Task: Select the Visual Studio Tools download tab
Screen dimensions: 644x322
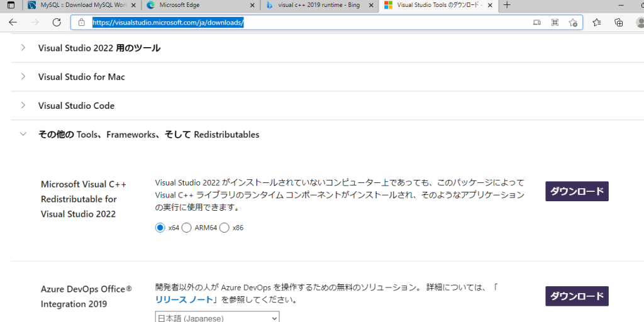Action: [x=438, y=5]
